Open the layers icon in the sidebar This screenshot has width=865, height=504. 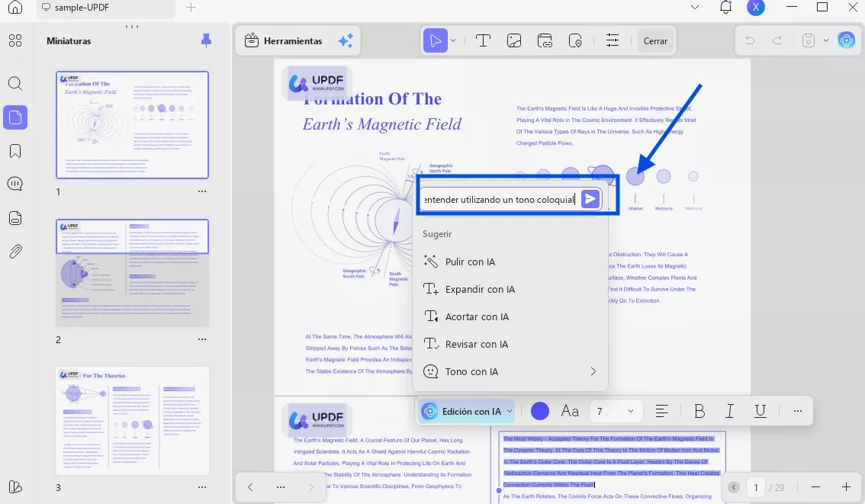click(x=15, y=487)
